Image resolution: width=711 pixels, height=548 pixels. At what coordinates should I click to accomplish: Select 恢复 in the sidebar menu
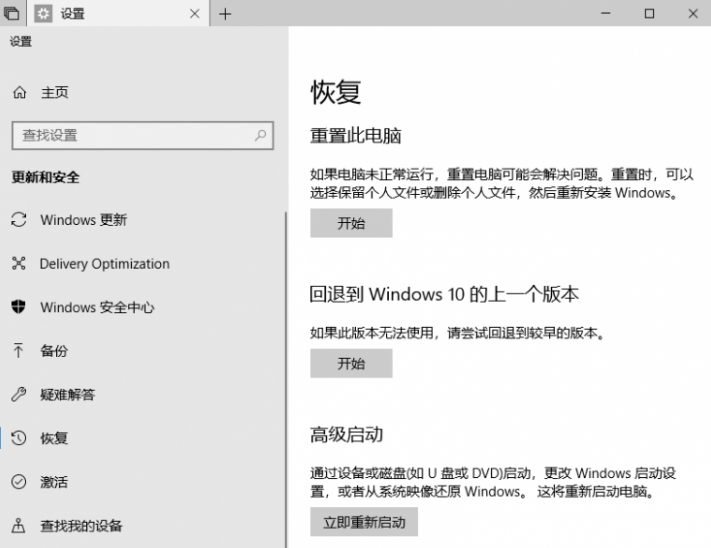54,438
